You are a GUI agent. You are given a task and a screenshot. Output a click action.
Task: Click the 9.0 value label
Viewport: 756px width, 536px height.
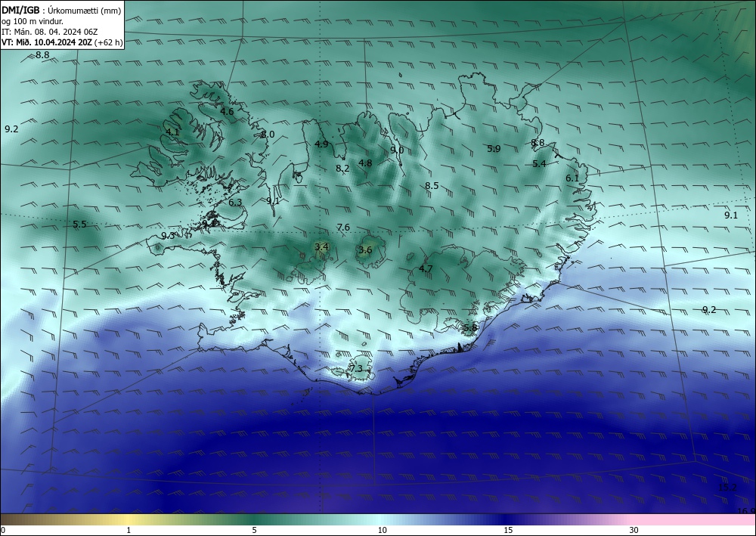(397, 150)
